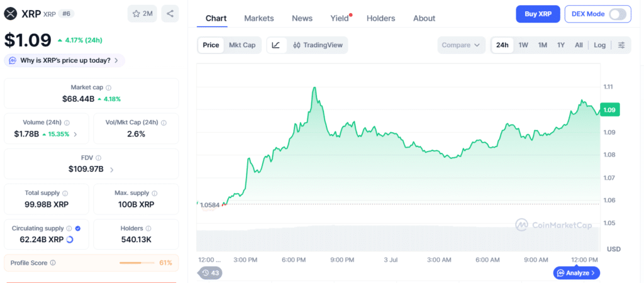Select the Price chart toggle
Viewport: 644px width, 283px height.
coord(211,45)
